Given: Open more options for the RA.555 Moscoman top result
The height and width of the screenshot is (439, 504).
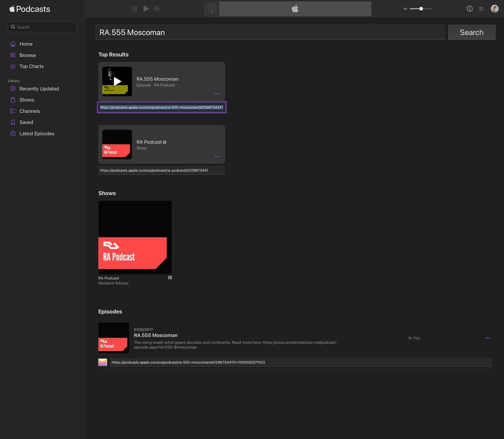Looking at the screenshot, I should click(x=217, y=94).
